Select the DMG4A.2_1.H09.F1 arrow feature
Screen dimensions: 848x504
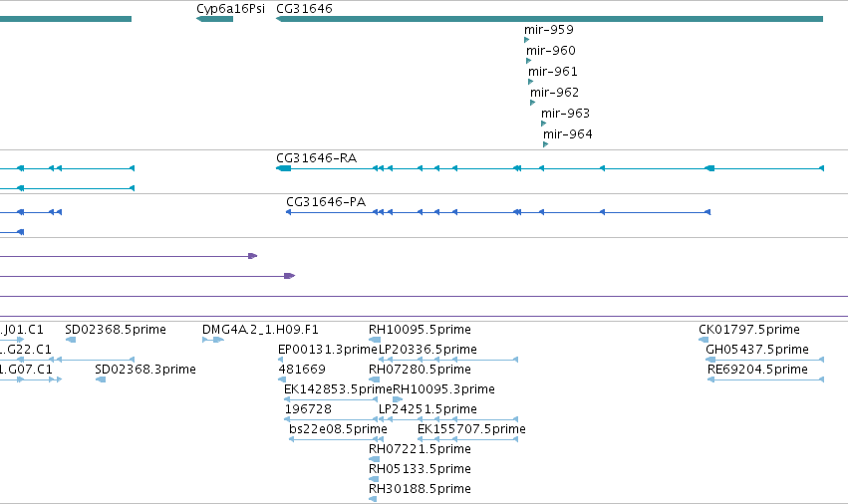pos(213,340)
